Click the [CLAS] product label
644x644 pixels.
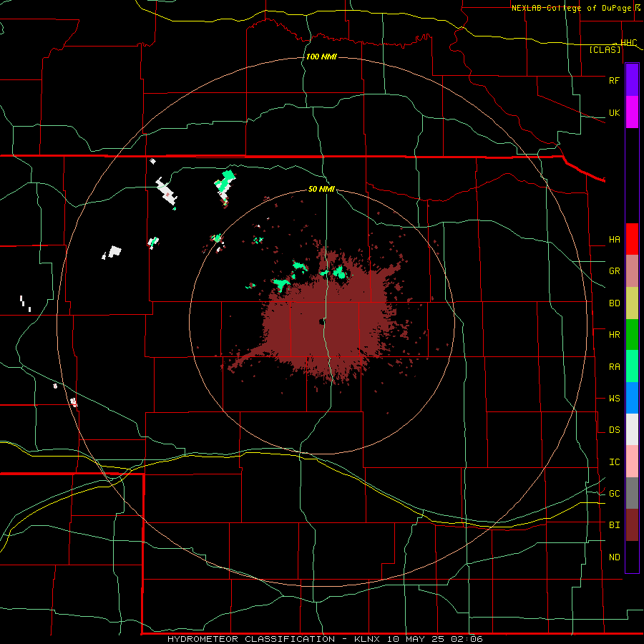[x=605, y=50]
